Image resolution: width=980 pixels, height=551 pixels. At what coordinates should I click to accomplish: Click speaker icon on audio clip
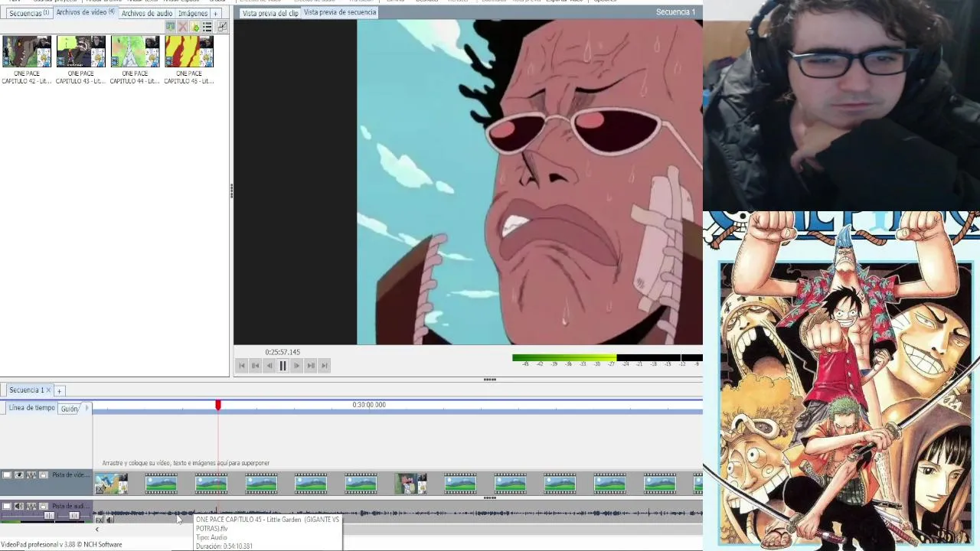click(x=109, y=520)
